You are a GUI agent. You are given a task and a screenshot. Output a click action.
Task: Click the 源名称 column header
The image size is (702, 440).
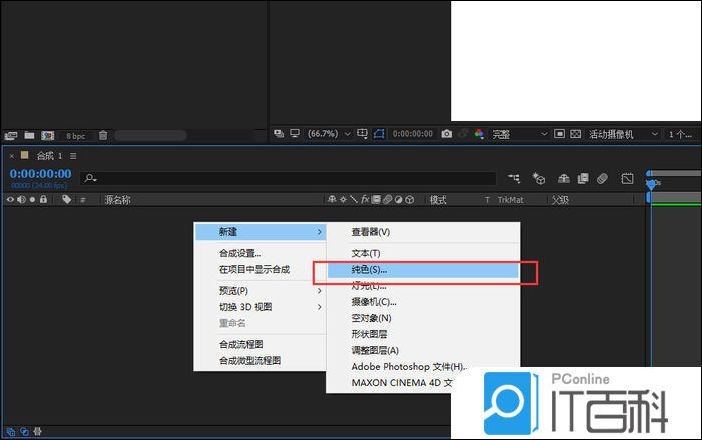point(117,200)
